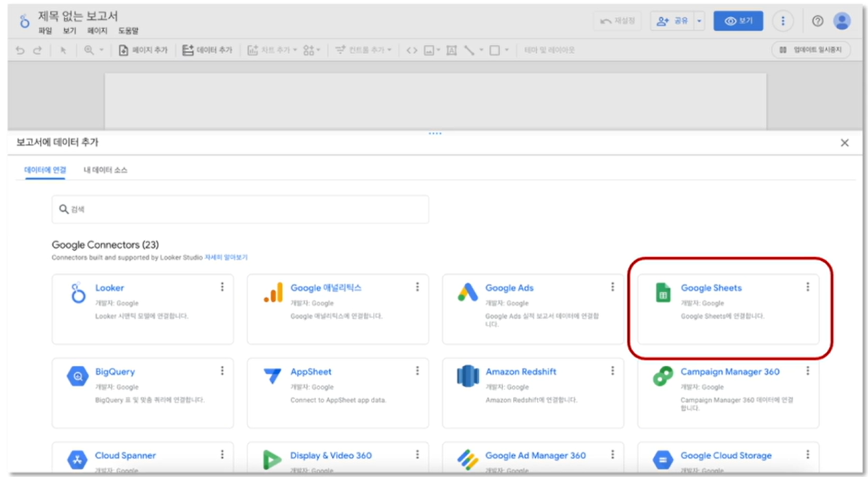This screenshot has height=477, width=868.
Task: Select the BigQuery connector icon
Action: coord(78,376)
